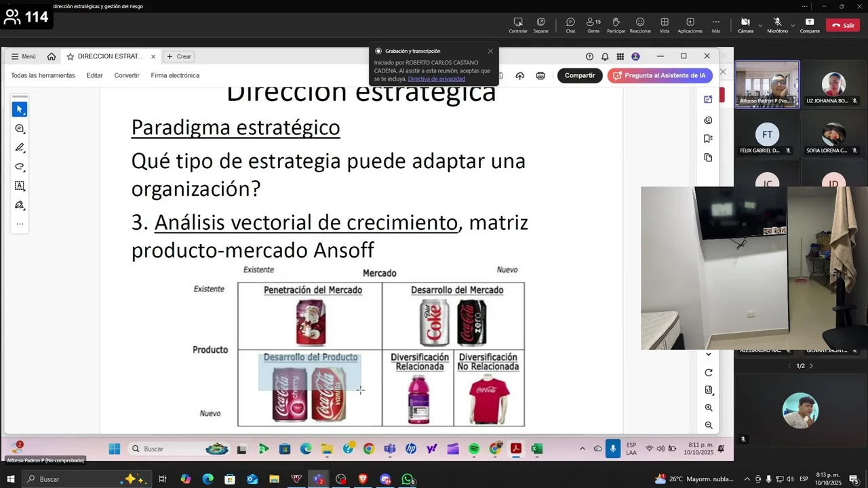The height and width of the screenshot is (488, 868).
Task: Open the Acrobat account avatar
Action: point(635,56)
